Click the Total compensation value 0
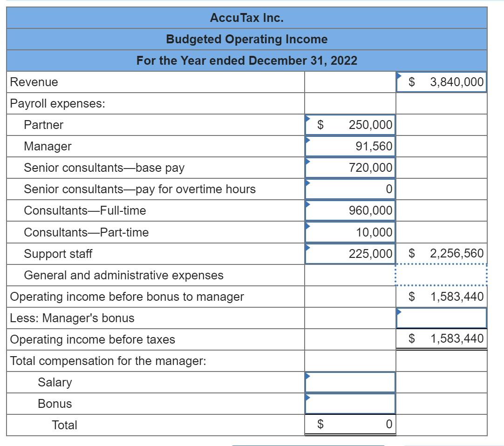Viewport: 504px width, 446px height. pos(389,424)
